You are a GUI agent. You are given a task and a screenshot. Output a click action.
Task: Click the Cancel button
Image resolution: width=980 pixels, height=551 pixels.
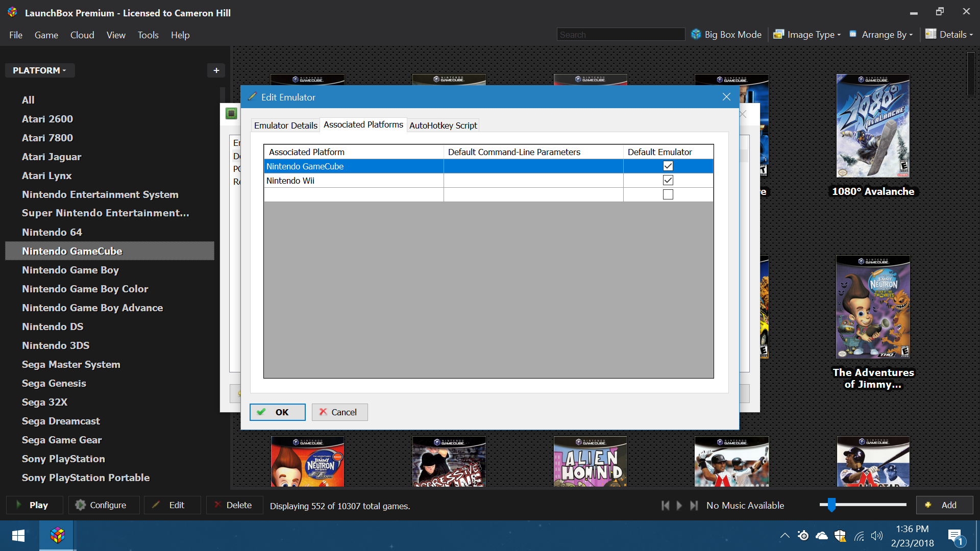point(340,412)
